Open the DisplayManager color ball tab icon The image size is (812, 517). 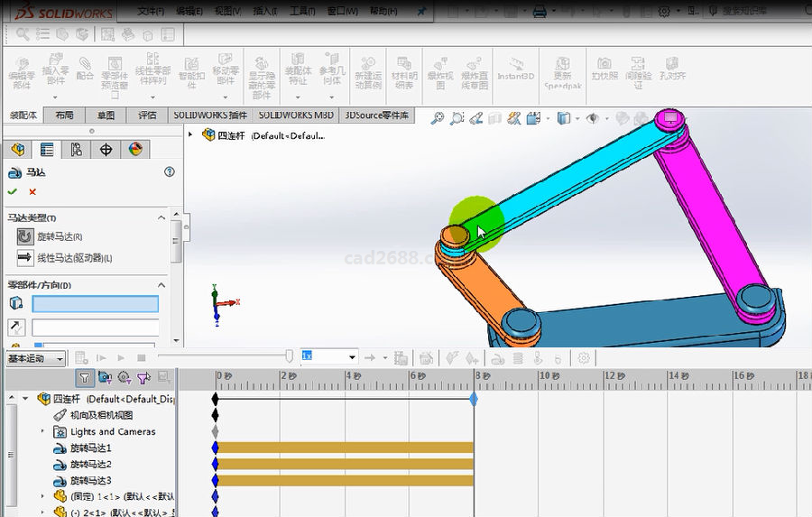(x=134, y=150)
